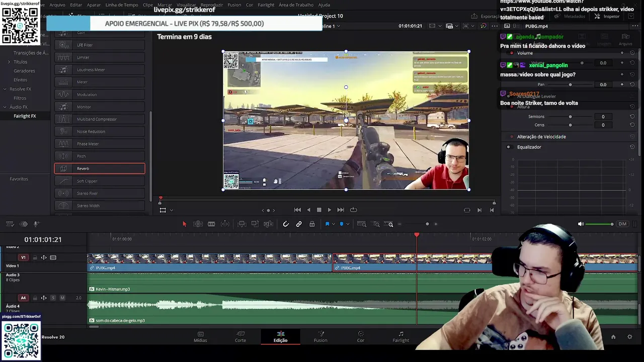Click the Flag icon in timeline toolbar
644x362 pixels.
coord(327,224)
